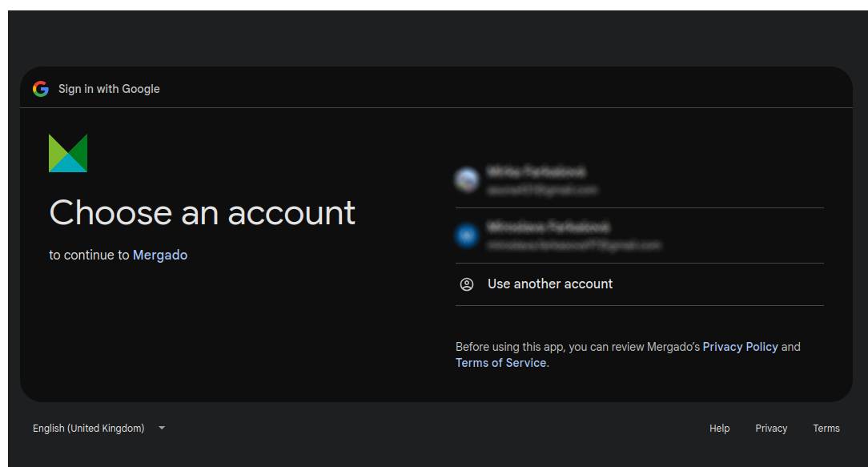Click the Mergado green M logo
The image size is (868, 467).
pos(68,154)
